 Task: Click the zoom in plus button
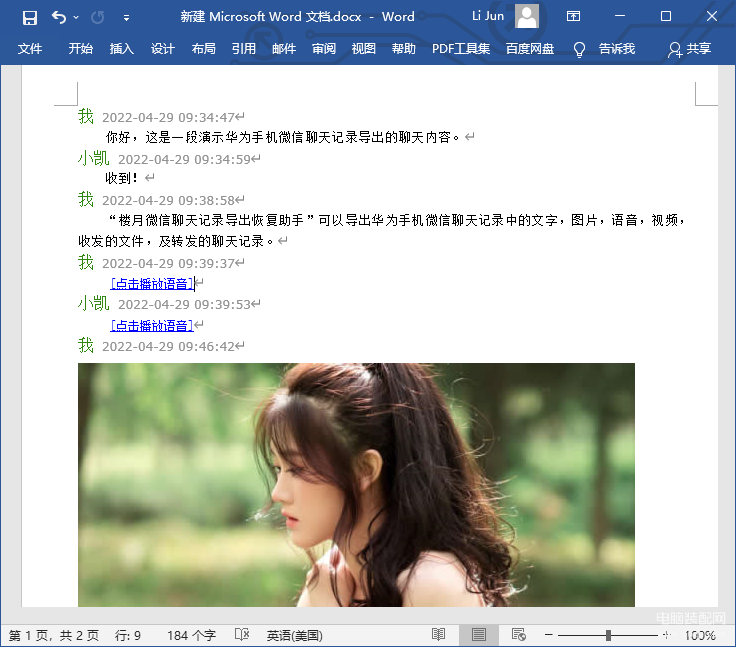667,635
